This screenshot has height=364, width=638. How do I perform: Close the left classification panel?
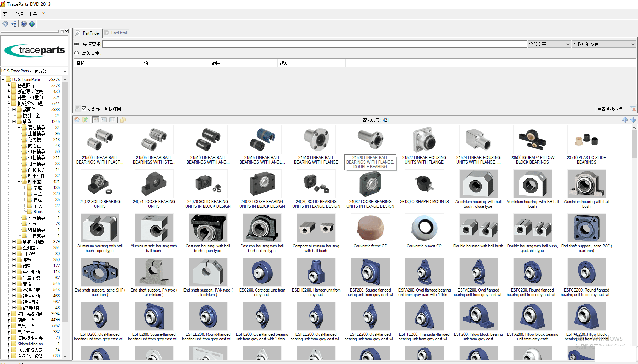[x=66, y=31]
